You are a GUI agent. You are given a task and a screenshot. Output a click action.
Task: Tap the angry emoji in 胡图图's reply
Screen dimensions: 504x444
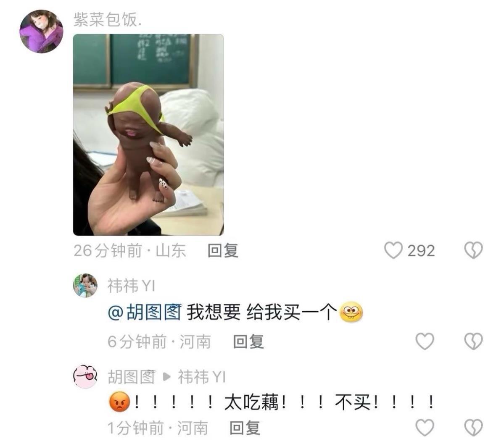(119, 402)
